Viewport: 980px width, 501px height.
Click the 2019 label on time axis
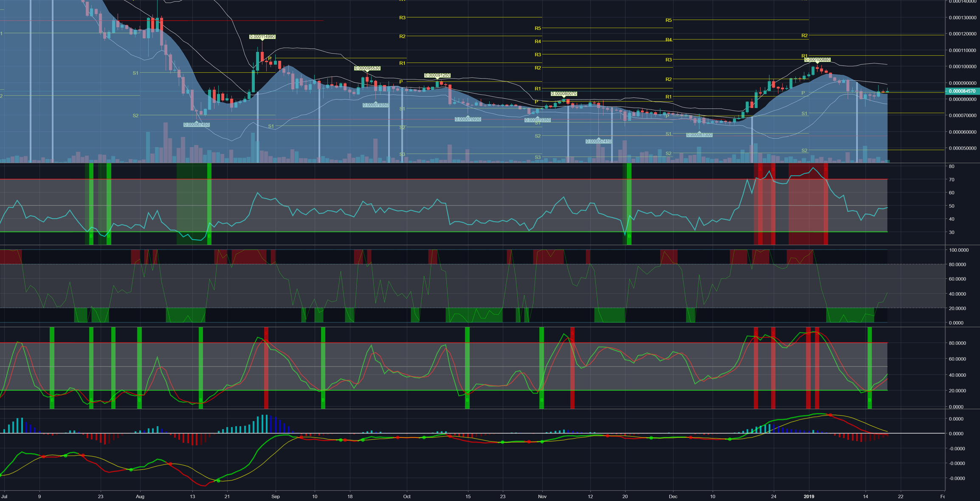point(809,496)
